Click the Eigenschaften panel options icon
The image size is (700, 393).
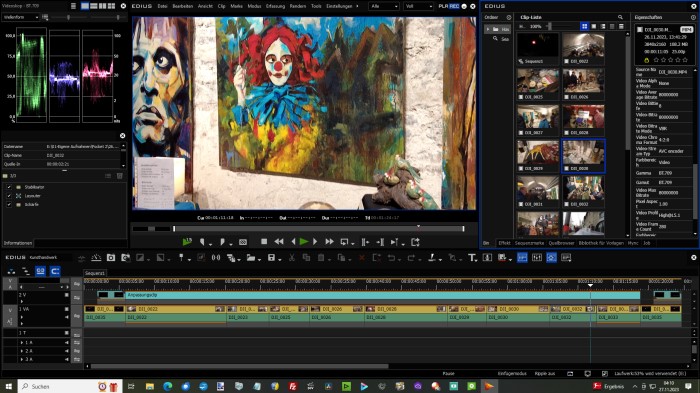click(x=693, y=17)
